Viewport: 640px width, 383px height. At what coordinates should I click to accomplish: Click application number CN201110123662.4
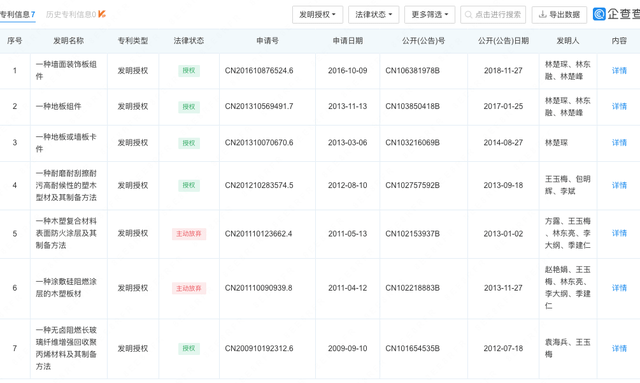point(258,234)
